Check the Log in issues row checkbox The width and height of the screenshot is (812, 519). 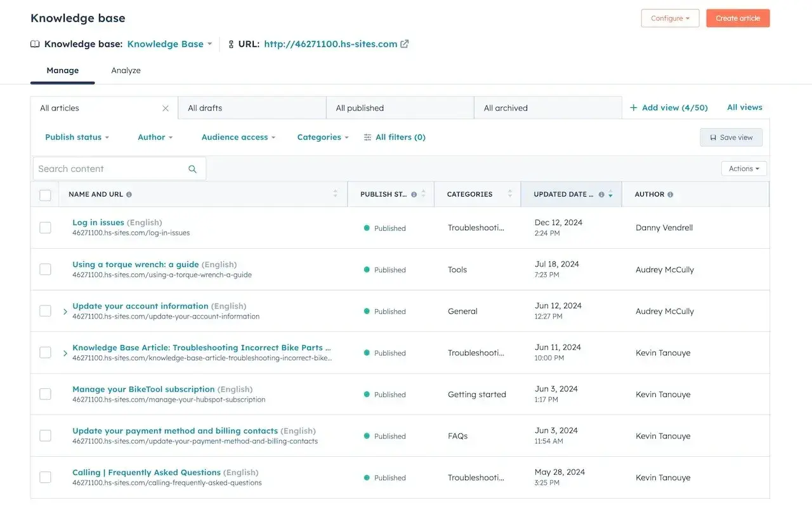pos(45,227)
